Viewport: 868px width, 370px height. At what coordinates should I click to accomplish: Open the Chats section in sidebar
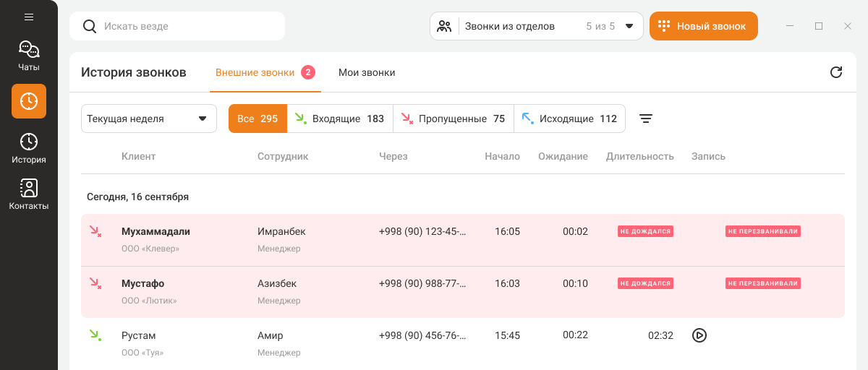point(29,56)
